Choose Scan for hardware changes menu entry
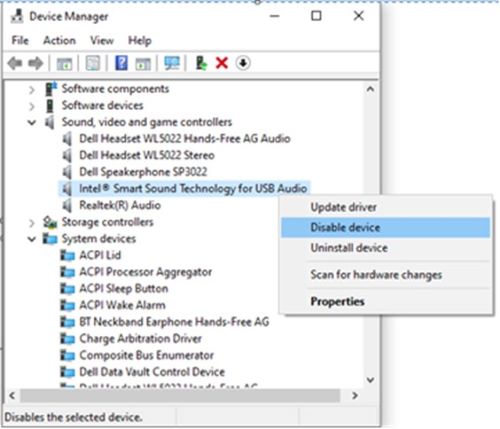Image resolution: width=500 pixels, height=429 pixels. point(386,275)
